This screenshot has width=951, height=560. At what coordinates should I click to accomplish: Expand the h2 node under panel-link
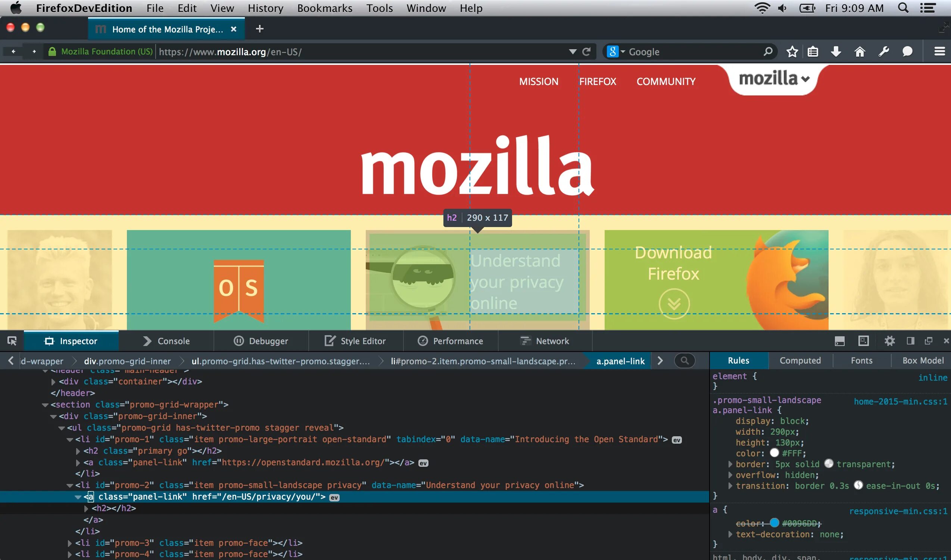(87, 508)
